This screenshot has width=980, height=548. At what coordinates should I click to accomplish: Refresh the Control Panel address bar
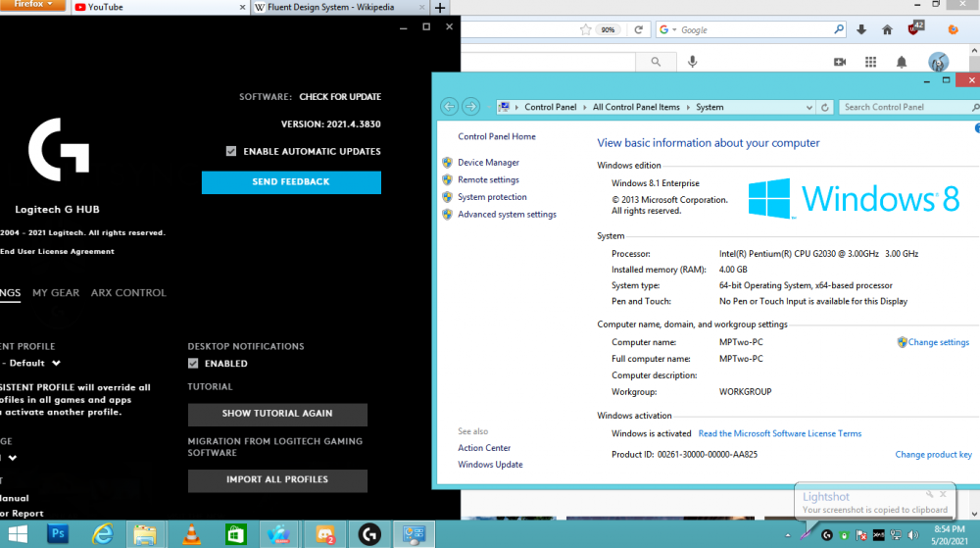coord(824,108)
